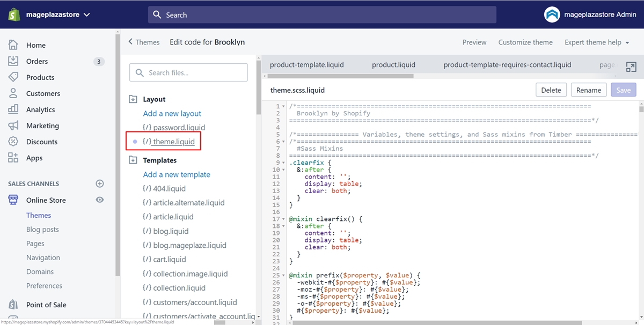Click the Search input field
The width and height of the screenshot is (644, 325).
(322, 15)
